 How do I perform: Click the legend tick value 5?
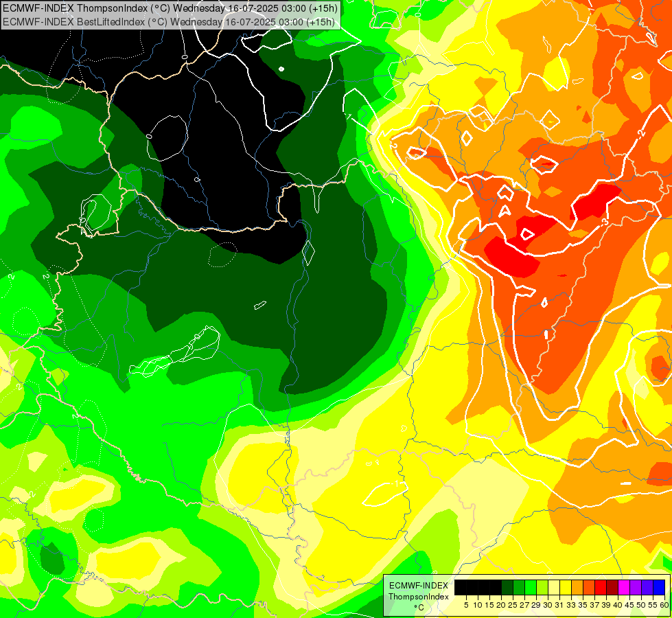pos(466,605)
